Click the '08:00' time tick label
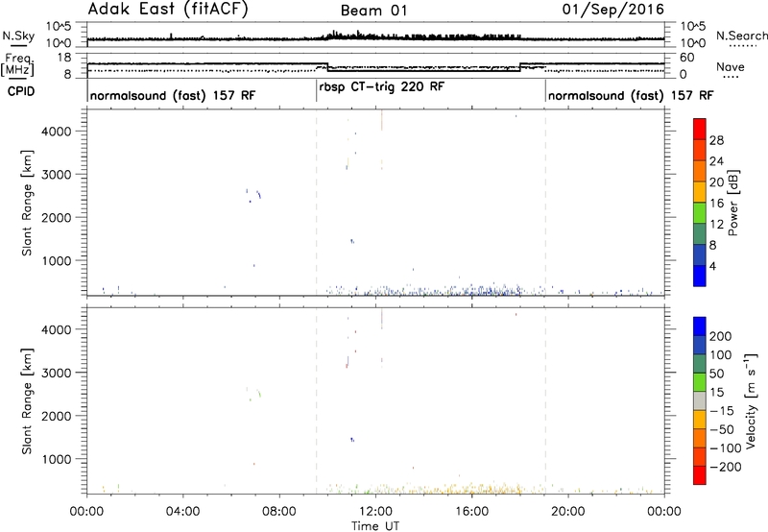 pyautogui.click(x=279, y=512)
